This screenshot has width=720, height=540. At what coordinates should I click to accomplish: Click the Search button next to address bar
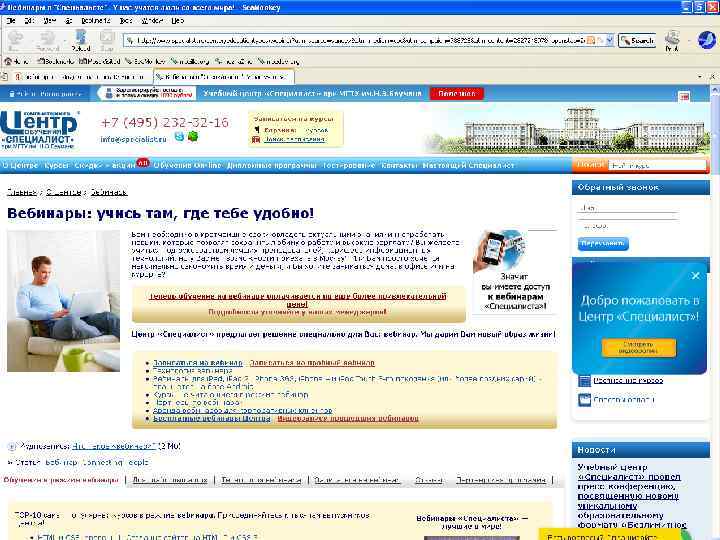[637, 40]
